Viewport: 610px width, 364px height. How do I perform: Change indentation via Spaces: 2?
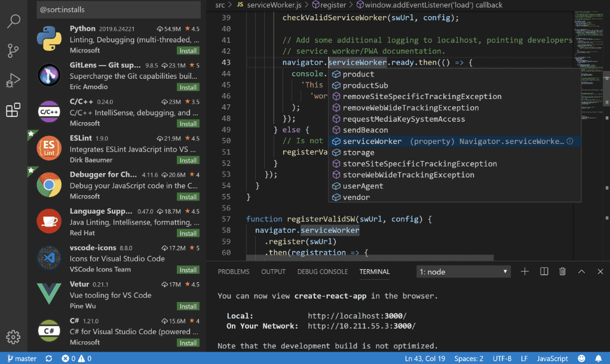point(469,359)
